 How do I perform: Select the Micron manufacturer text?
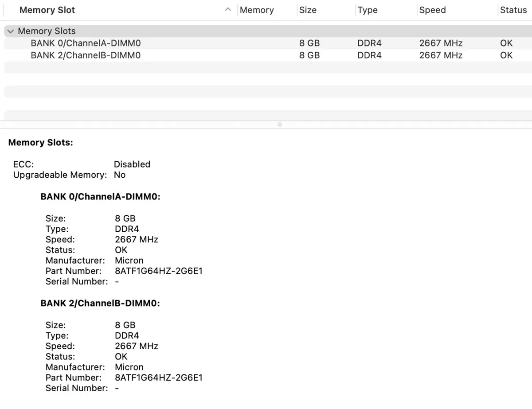pyautogui.click(x=129, y=261)
